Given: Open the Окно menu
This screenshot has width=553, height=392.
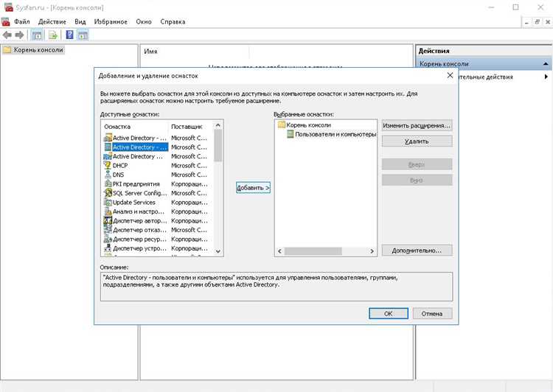Looking at the screenshot, I should click(x=144, y=21).
